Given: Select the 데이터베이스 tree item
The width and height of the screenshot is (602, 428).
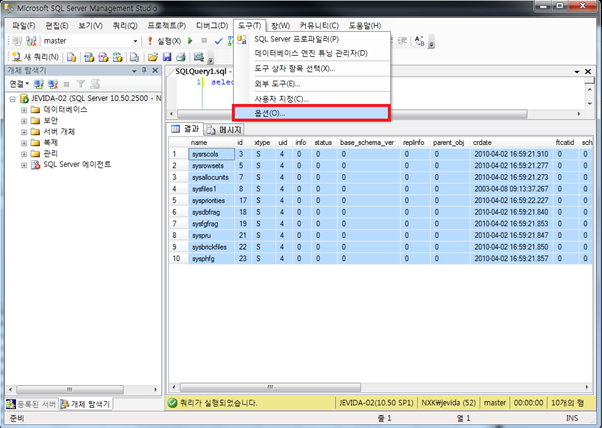Looking at the screenshot, I should [65, 110].
